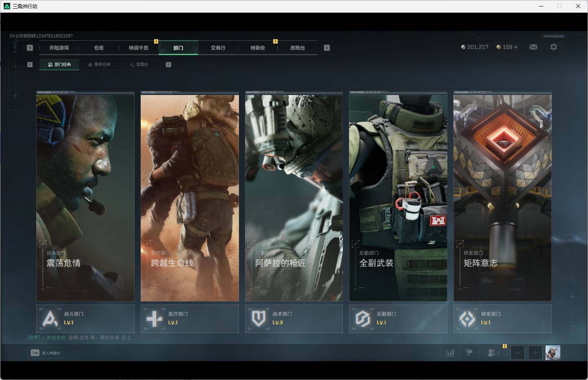Go to the 改枪台 tab
The height and width of the screenshot is (380, 588).
click(x=297, y=48)
